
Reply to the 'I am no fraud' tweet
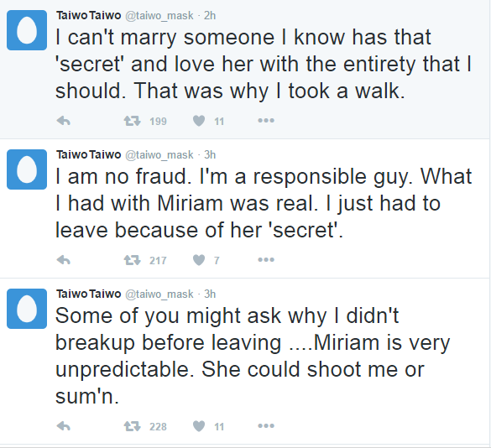63,260
